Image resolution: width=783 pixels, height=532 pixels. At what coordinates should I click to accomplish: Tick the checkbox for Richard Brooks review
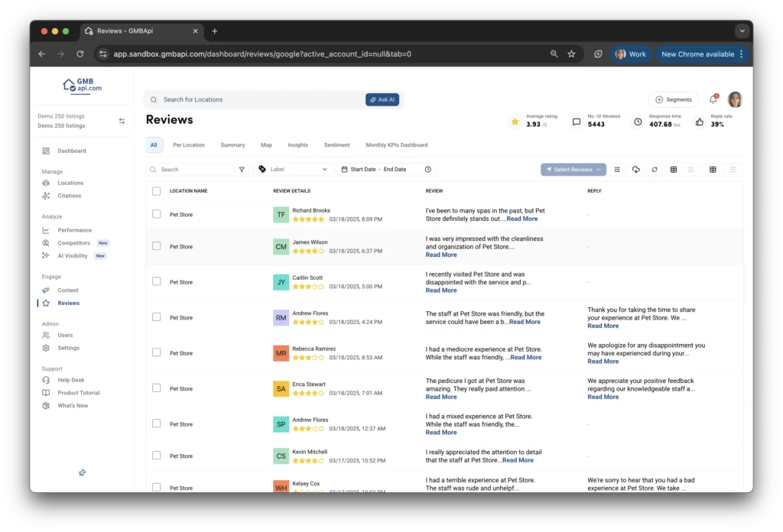tap(157, 215)
